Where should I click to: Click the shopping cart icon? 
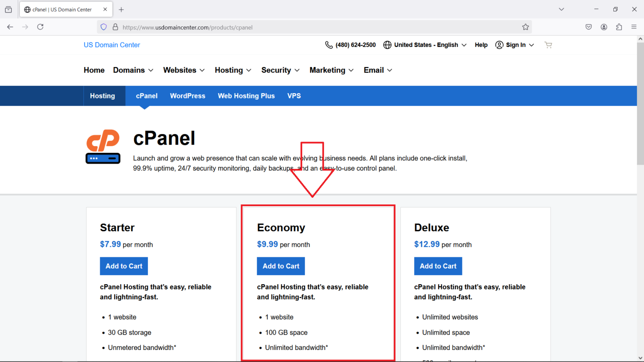pyautogui.click(x=548, y=45)
